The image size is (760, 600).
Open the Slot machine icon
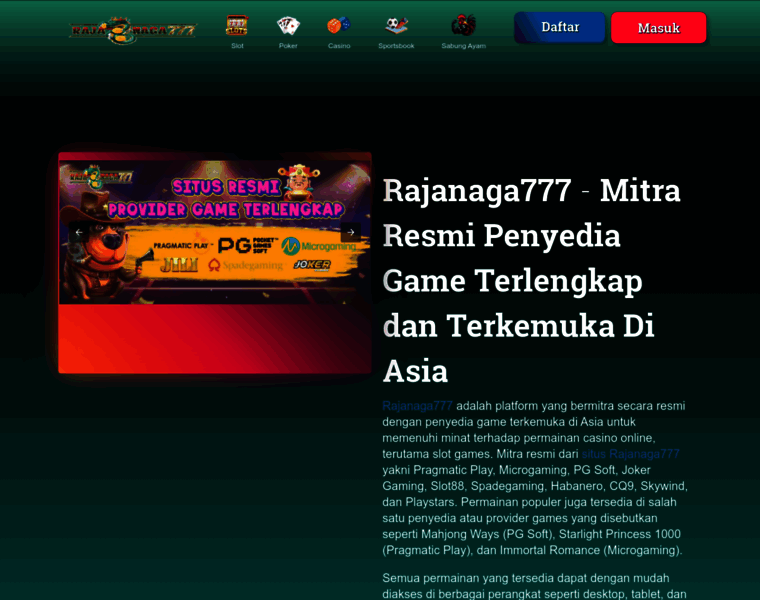coord(237,25)
